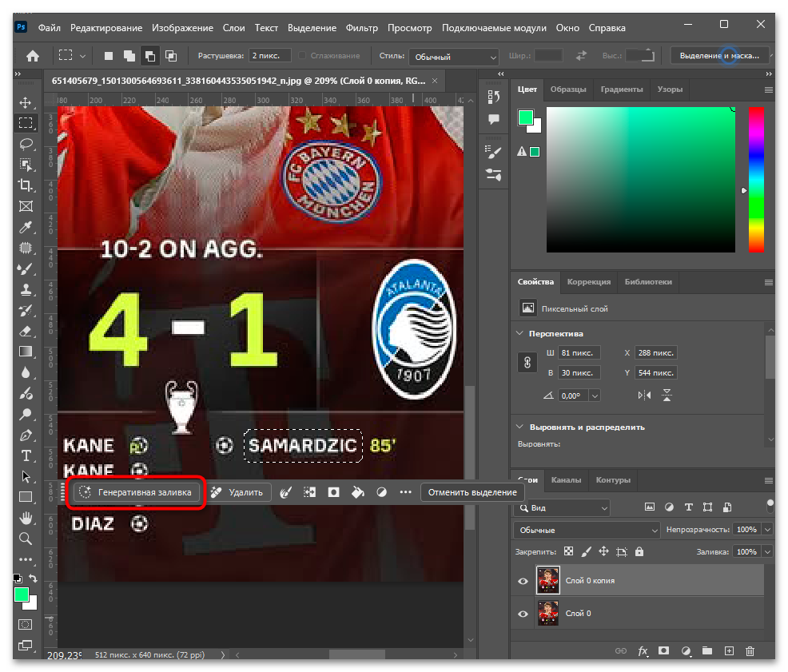Viewport: 788px width, 672px height.
Task: Click the Delete layer trash icon
Action: tap(750, 651)
